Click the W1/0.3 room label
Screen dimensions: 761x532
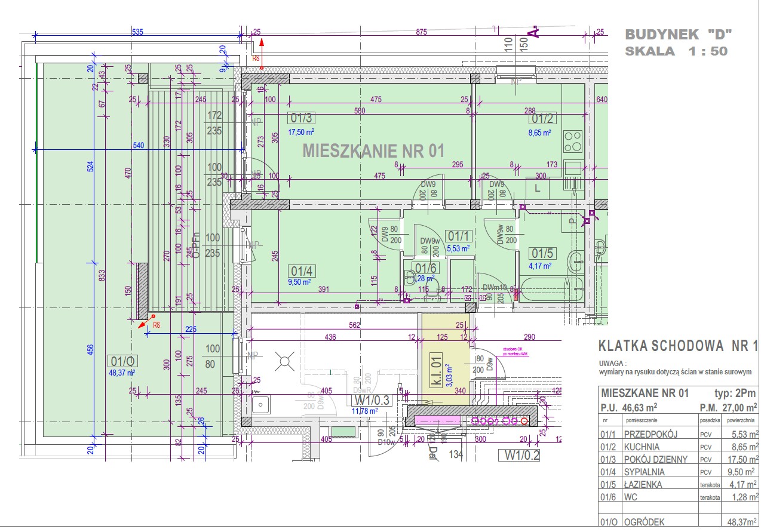(x=373, y=400)
